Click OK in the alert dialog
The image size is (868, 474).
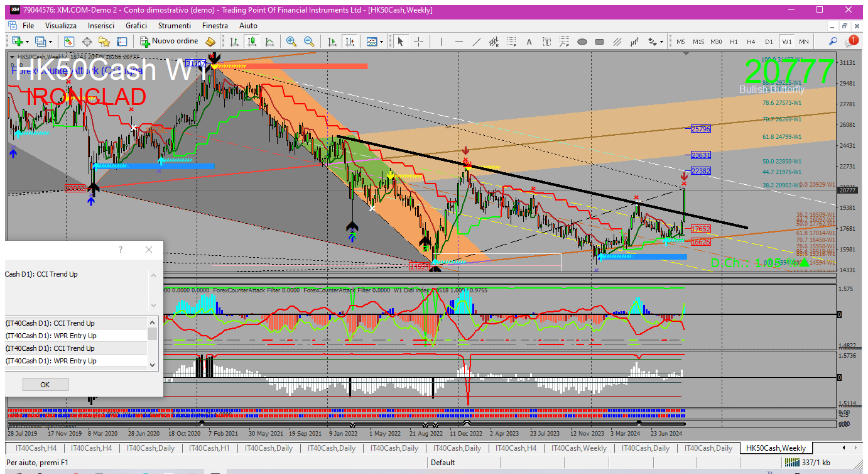coord(45,384)
